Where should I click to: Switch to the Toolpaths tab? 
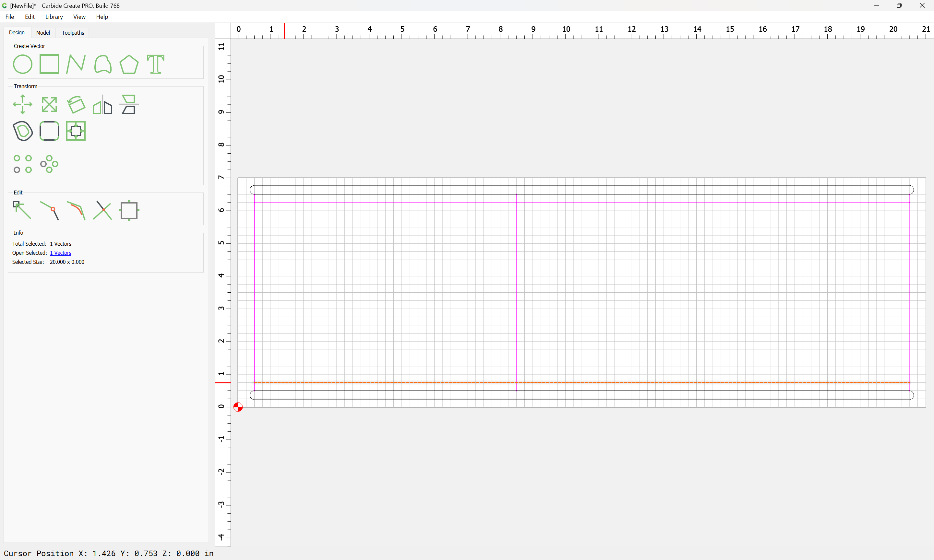click(73, 33)
